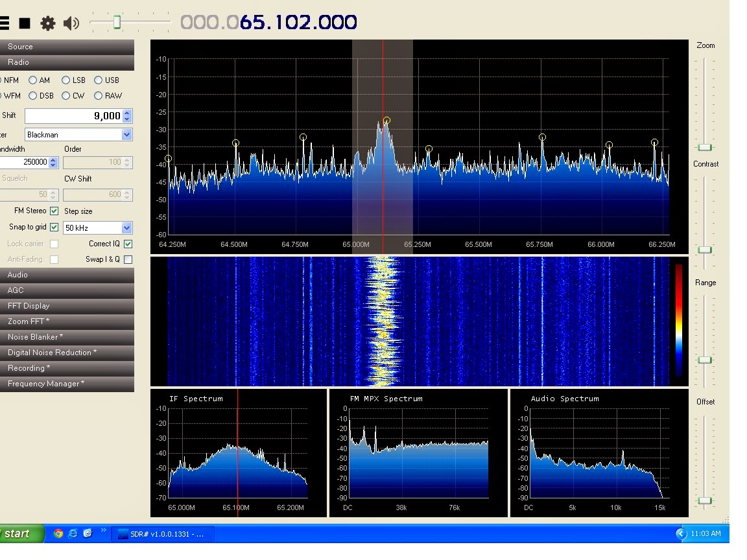Expand the Digital Noise Reduction panel
This screenshot has height=560, width=747.
(67, 353)
